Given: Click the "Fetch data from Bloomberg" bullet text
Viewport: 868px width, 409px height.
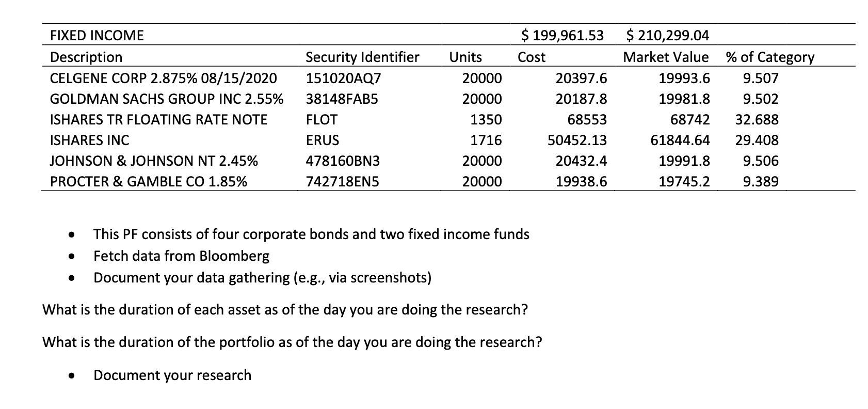Looking at the screenshot, I should tap(181, 256).
